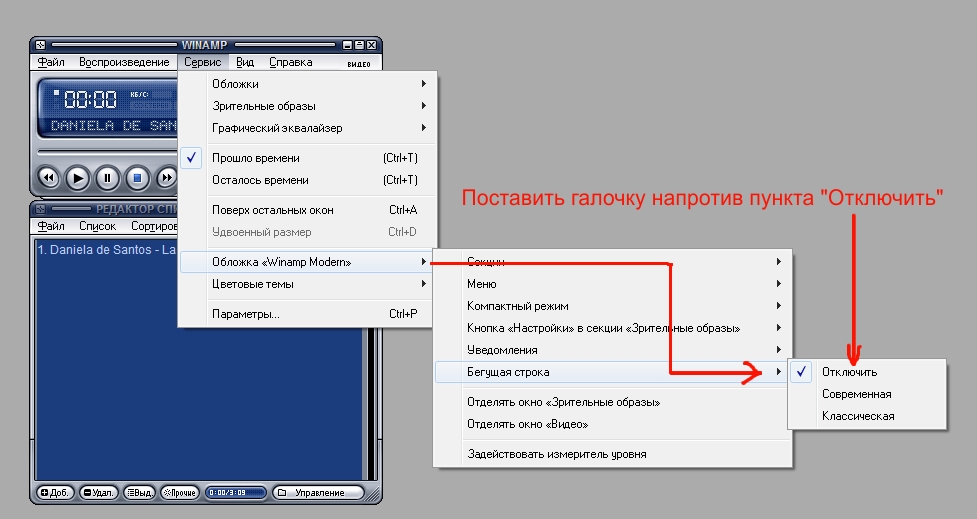Choose the Классическая ticker style
This screenshot has width=977, height=519.
pyautogui.click(x=867, y=416)
